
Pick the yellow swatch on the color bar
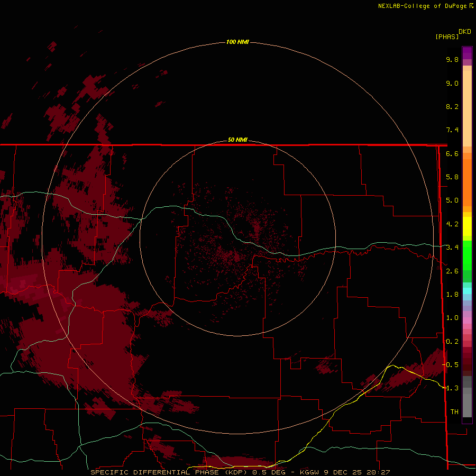(x=467, y=226)
